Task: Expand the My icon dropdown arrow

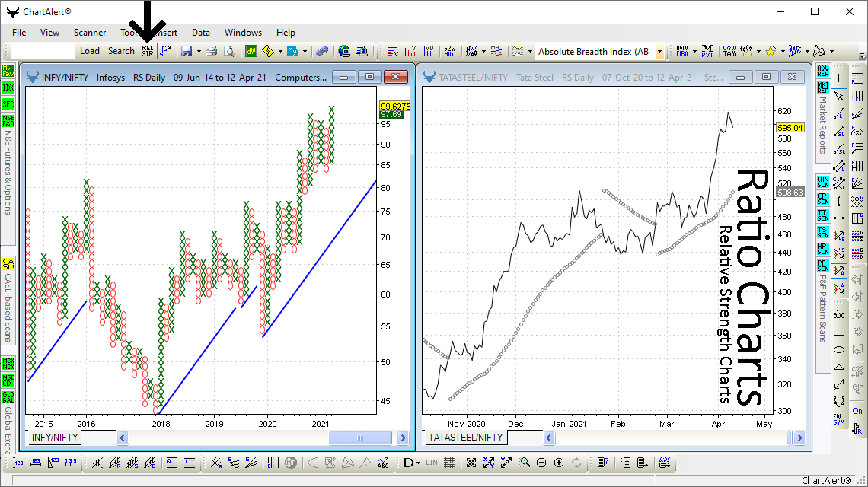Action: pos(305,52)
